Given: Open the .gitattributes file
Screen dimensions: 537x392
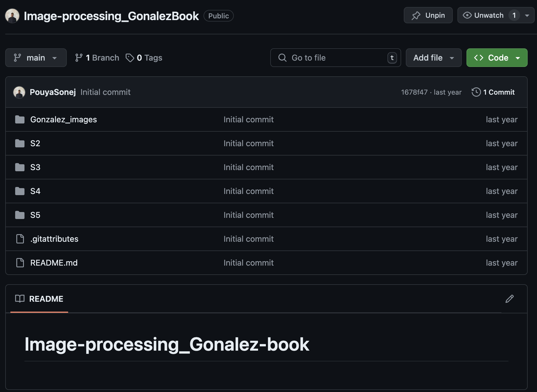Looking at the screenshot, I should click(54, 239).
